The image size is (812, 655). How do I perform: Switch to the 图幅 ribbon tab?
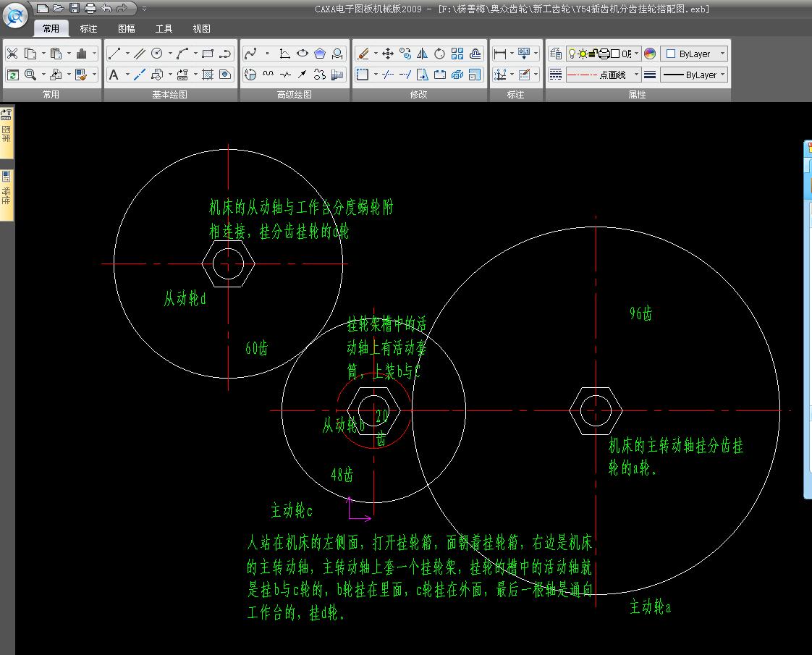127,28
